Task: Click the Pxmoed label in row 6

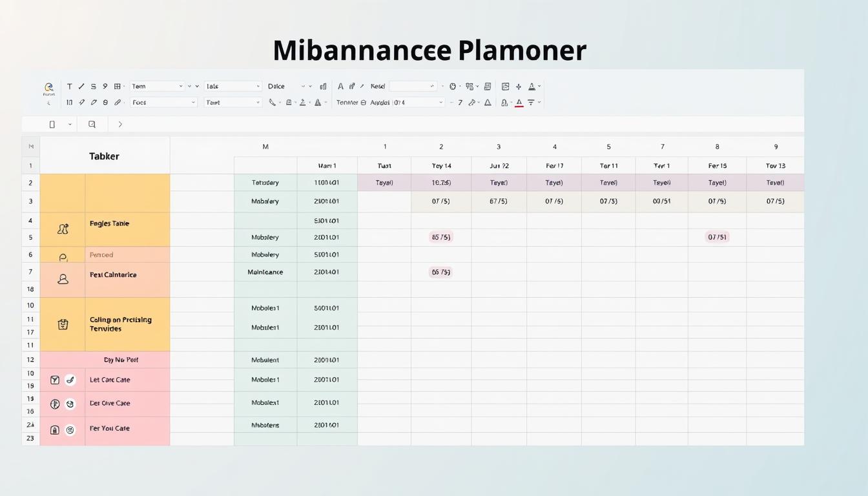Action: [101, 255]
